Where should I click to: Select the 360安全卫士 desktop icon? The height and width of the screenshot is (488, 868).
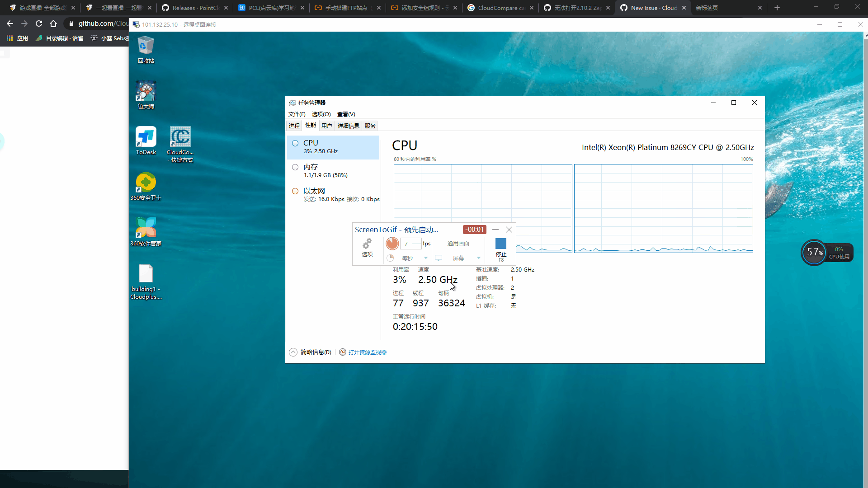pos(146,187)
